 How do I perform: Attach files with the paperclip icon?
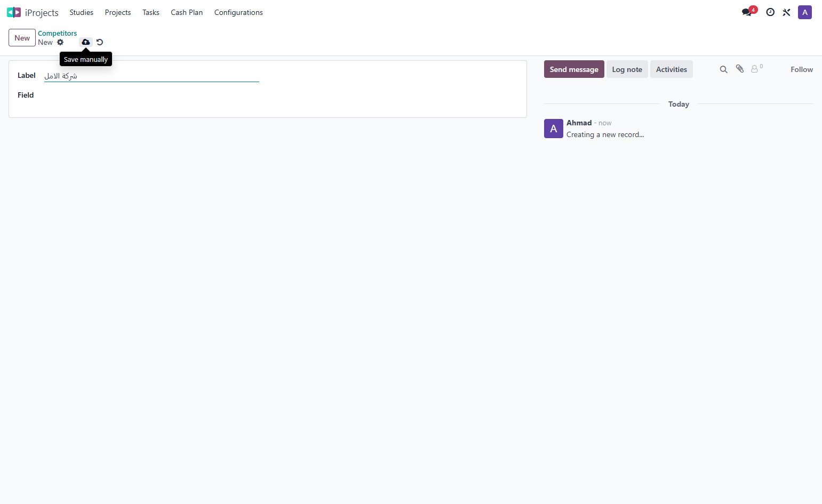tap(740, 69)
